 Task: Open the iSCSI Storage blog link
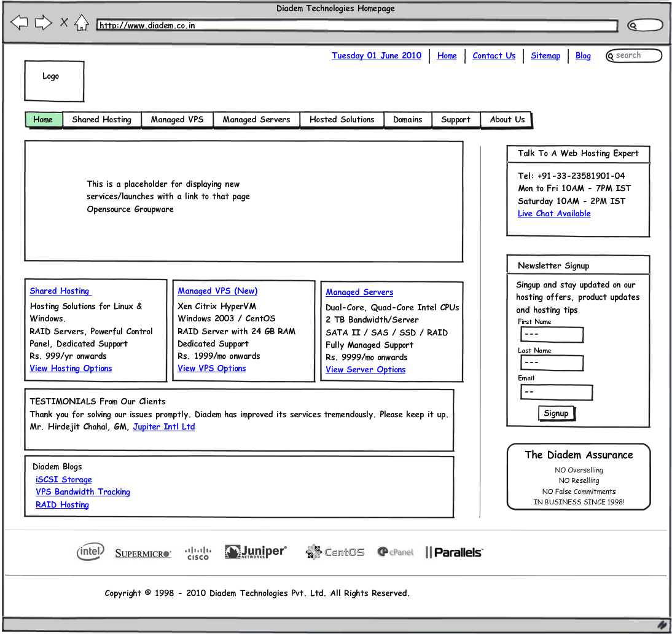click(x=64, y=480)
